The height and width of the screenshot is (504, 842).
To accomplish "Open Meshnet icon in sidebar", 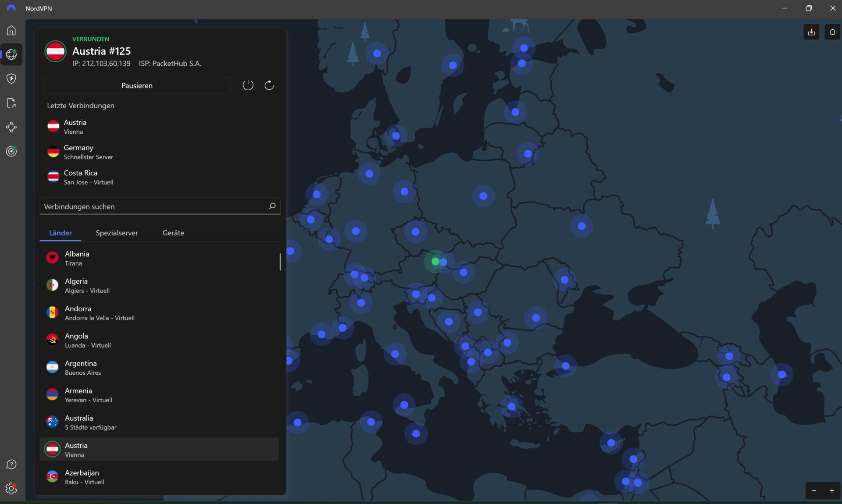I will 11,127.
